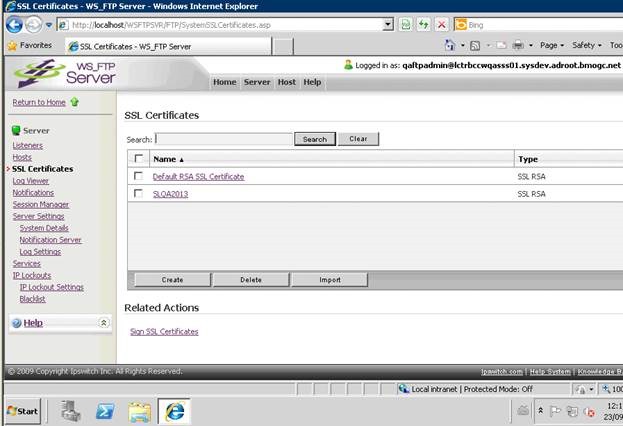Click the Return to Home link

(39, 102)
